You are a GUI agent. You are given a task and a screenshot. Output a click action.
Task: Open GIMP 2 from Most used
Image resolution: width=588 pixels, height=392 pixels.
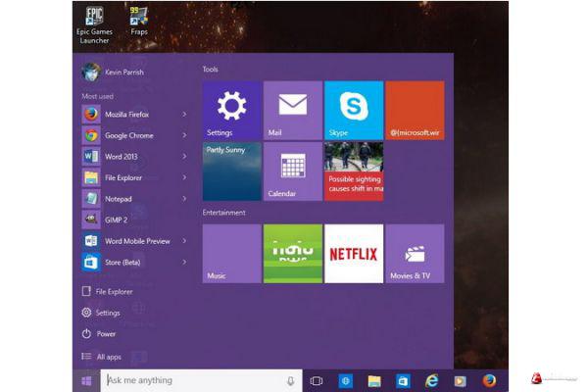116,220
